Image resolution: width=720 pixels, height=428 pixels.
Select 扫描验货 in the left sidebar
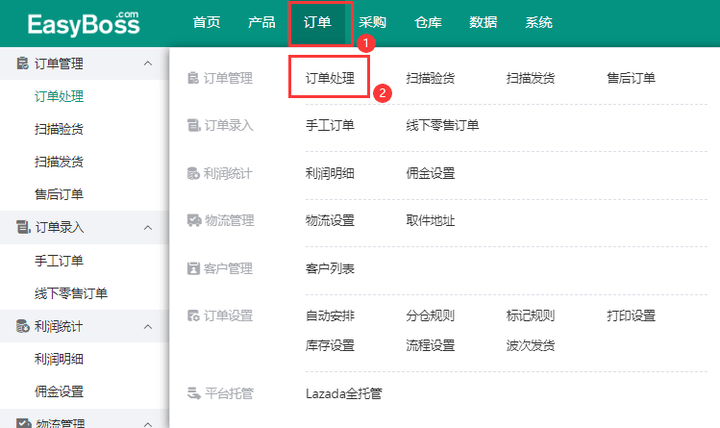click(x=59, y=129)
